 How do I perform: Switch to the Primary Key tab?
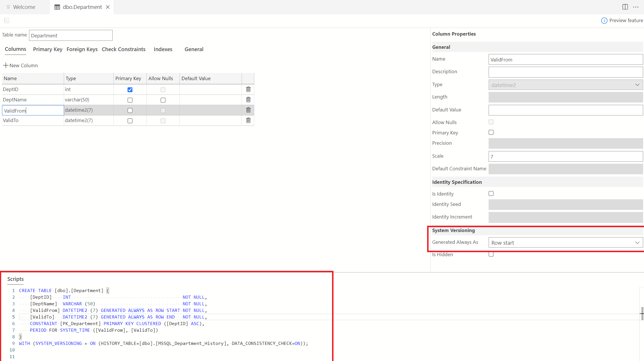pos(48,49)
